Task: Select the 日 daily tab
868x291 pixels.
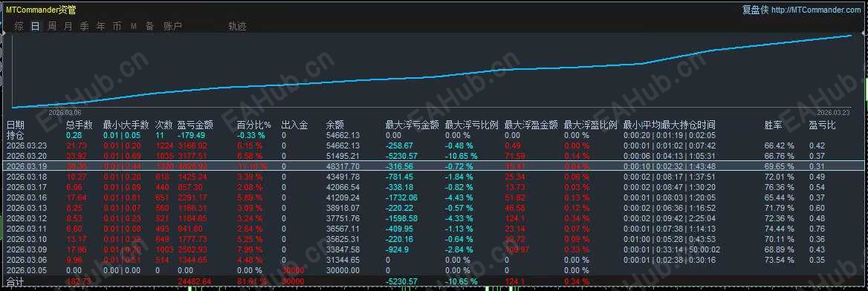Action: tap(36, 26)
